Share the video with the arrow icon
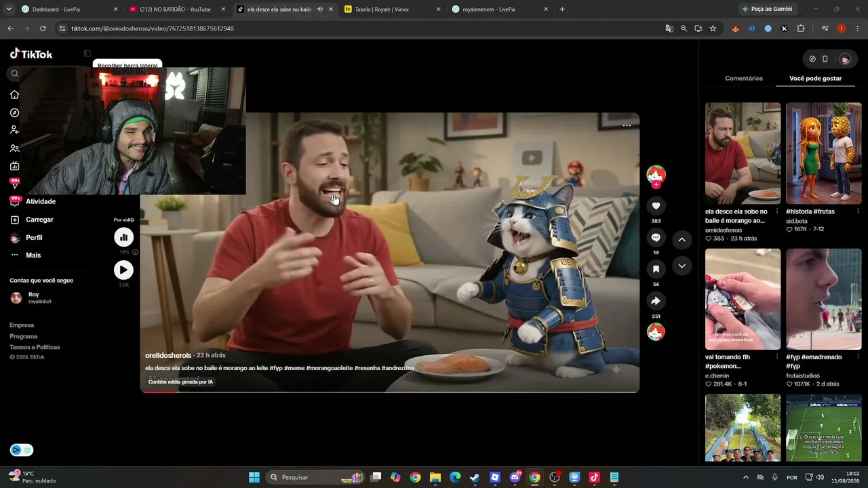Viewport: 868px width, 488px height. tap(656, 301)
